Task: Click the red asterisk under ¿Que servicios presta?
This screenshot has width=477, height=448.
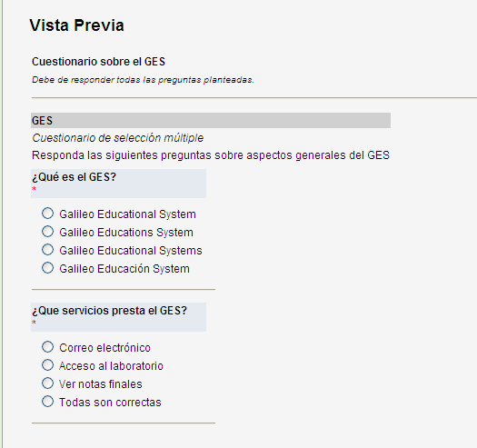Action: (34, 323)
